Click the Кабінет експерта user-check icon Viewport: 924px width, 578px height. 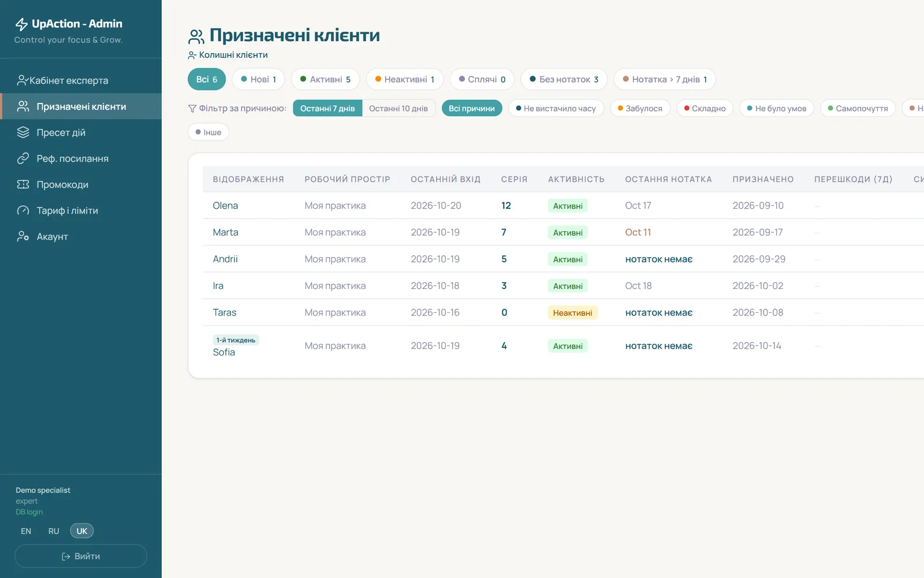(x=23, y=80)
